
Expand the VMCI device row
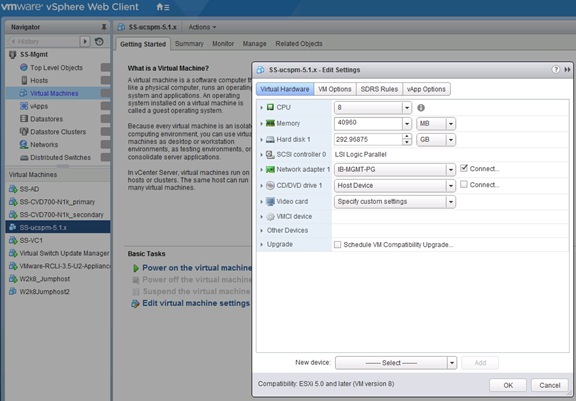pyautogui.click(x=261, y=217)
